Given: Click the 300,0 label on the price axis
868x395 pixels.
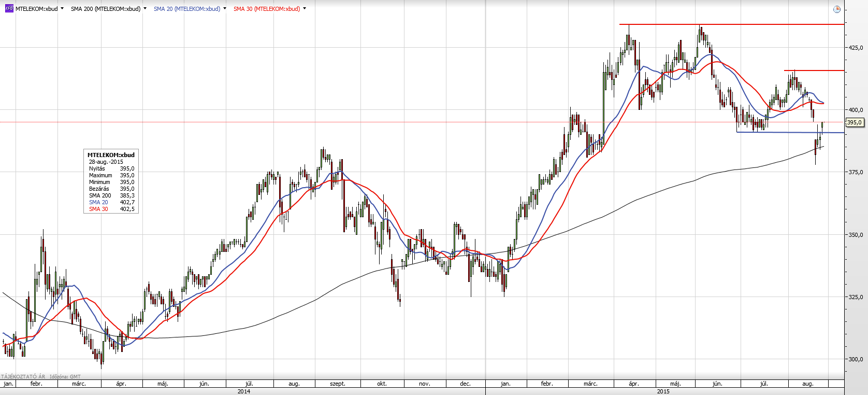Looking at the screenshot, I should coord(856,359).
